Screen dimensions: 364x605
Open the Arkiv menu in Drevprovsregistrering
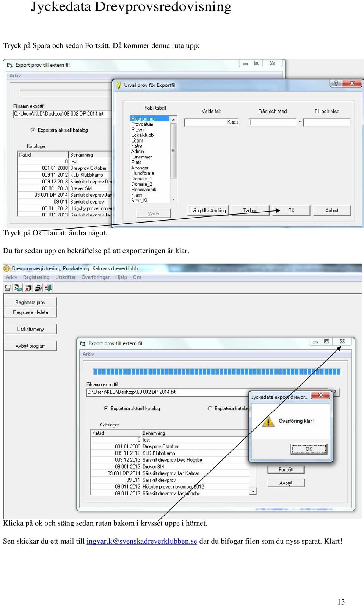pos(12,277)
